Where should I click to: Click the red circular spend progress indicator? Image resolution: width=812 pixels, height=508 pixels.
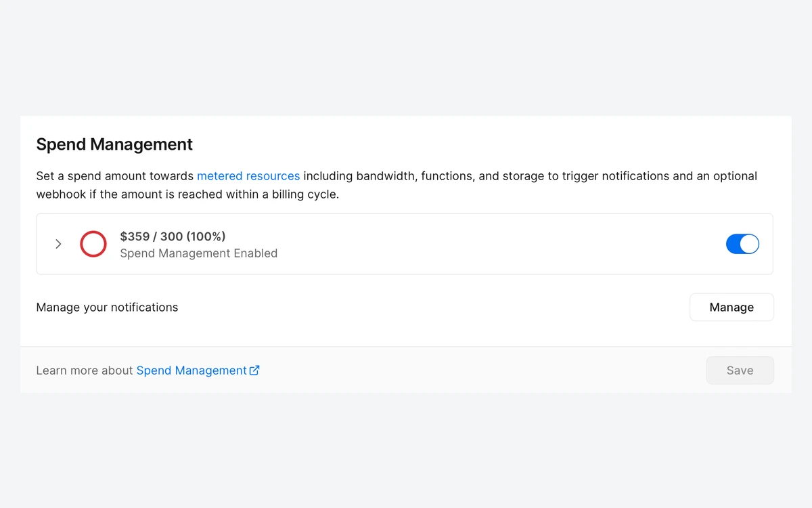coord(93,244)
